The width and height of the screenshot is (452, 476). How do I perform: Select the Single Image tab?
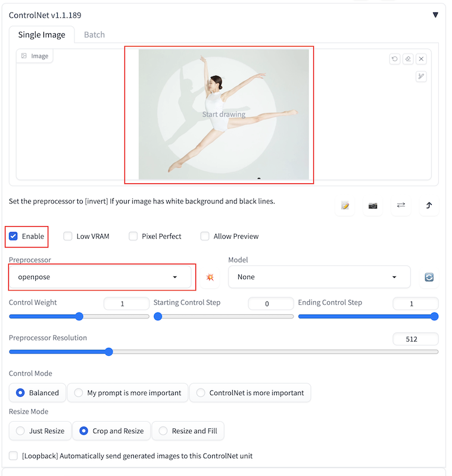(x=42, y=35)
